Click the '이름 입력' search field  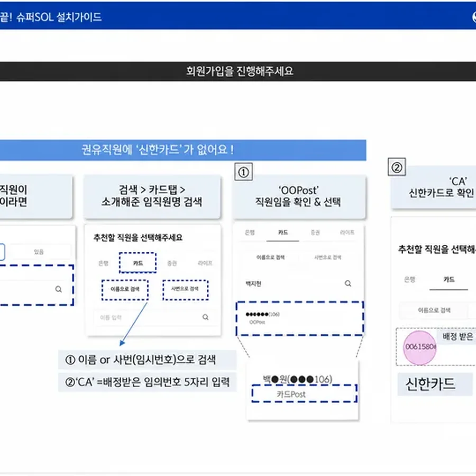click(153, 317)
